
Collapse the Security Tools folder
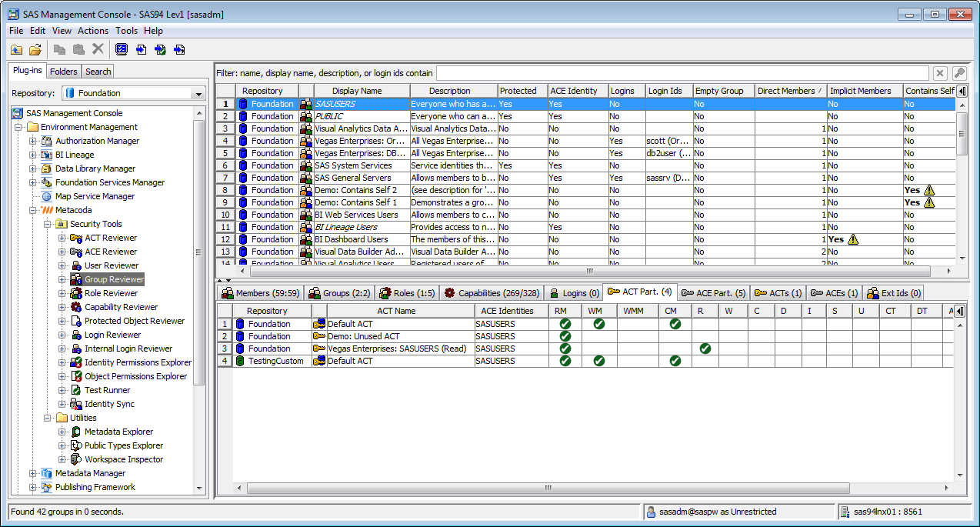48,224
